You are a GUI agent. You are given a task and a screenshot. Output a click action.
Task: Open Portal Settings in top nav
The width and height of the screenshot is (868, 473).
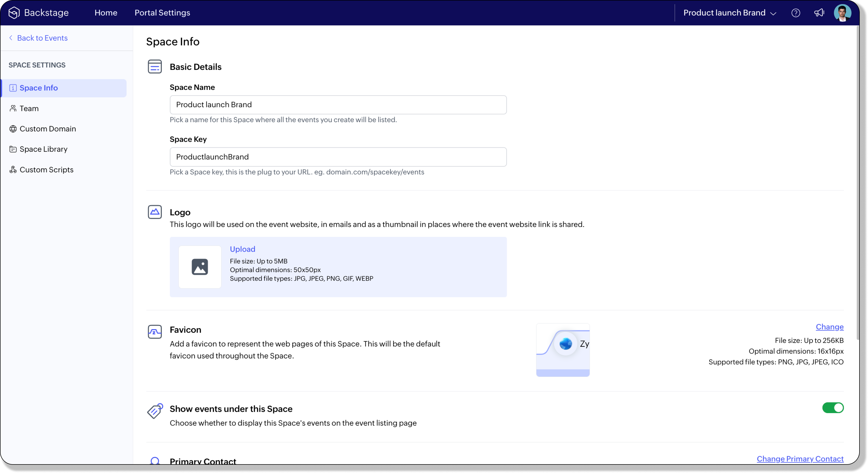click(162, 13)
